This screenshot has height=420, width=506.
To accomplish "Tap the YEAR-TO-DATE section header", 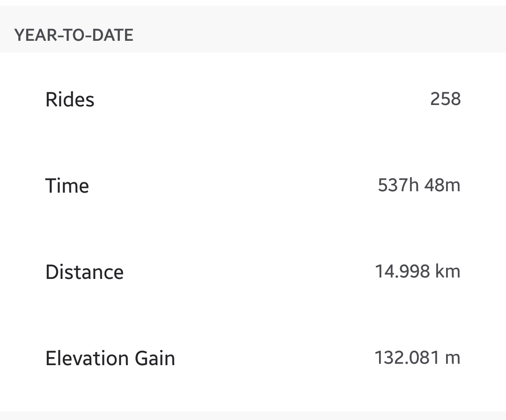I will pos(74,35).
